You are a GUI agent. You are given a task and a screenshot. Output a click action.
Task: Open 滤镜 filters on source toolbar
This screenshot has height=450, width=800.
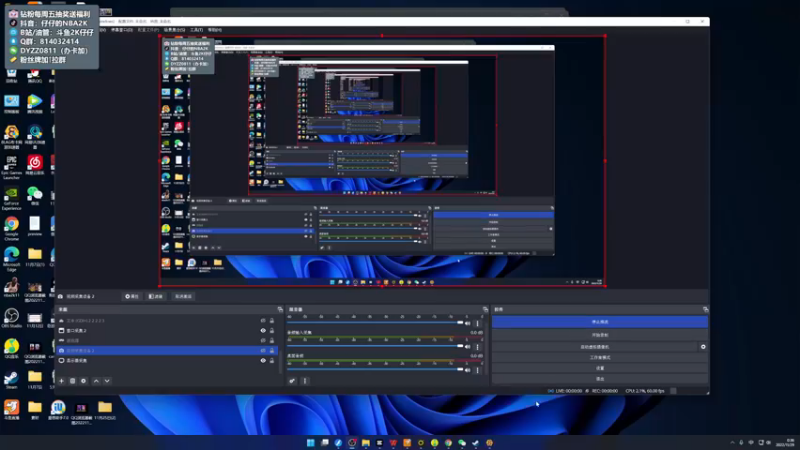coord(156,296)
